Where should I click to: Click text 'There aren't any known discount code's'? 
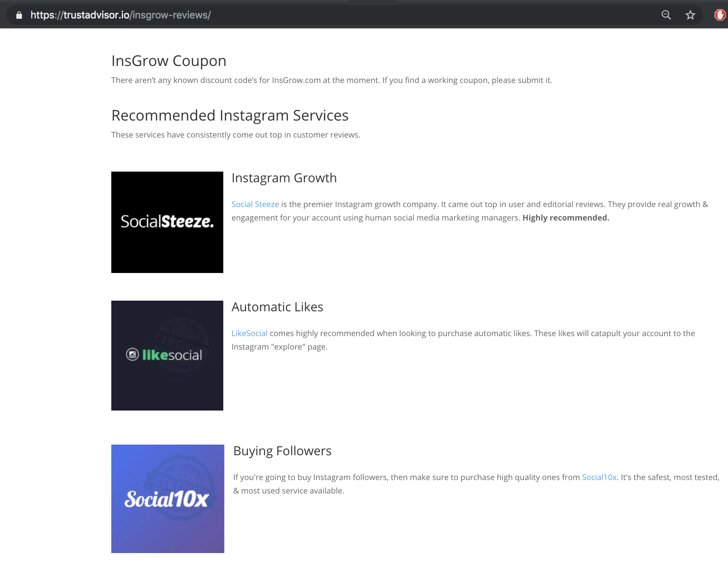[184, 80]
